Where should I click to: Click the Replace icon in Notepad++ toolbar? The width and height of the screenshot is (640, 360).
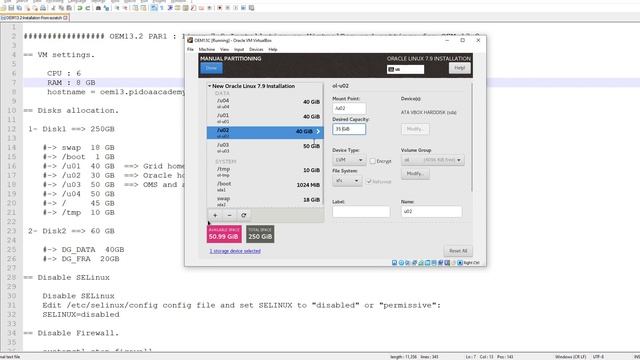106,8
